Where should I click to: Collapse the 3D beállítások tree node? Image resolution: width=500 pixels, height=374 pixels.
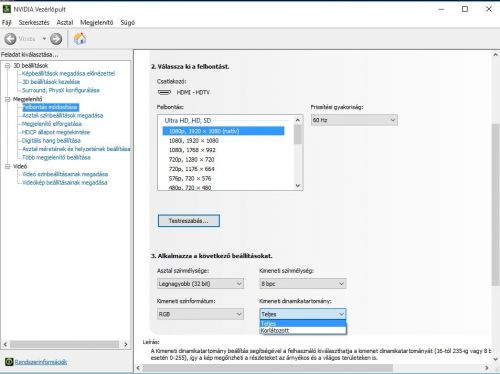point(8,66)
